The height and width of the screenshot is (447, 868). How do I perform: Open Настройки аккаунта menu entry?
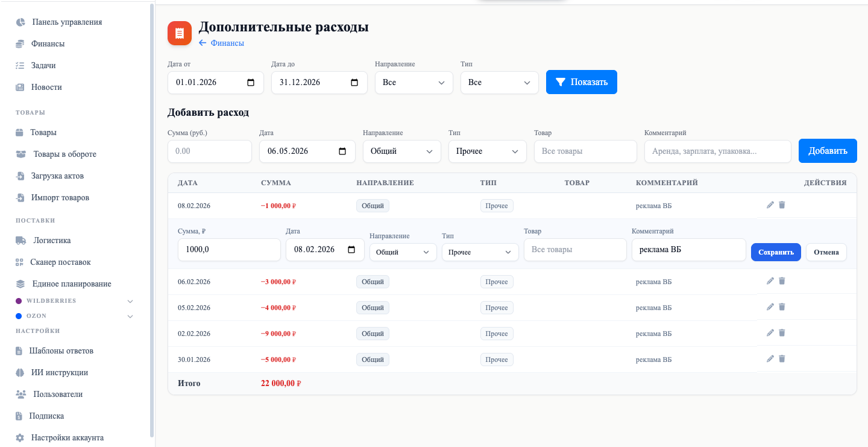point(68,438)
